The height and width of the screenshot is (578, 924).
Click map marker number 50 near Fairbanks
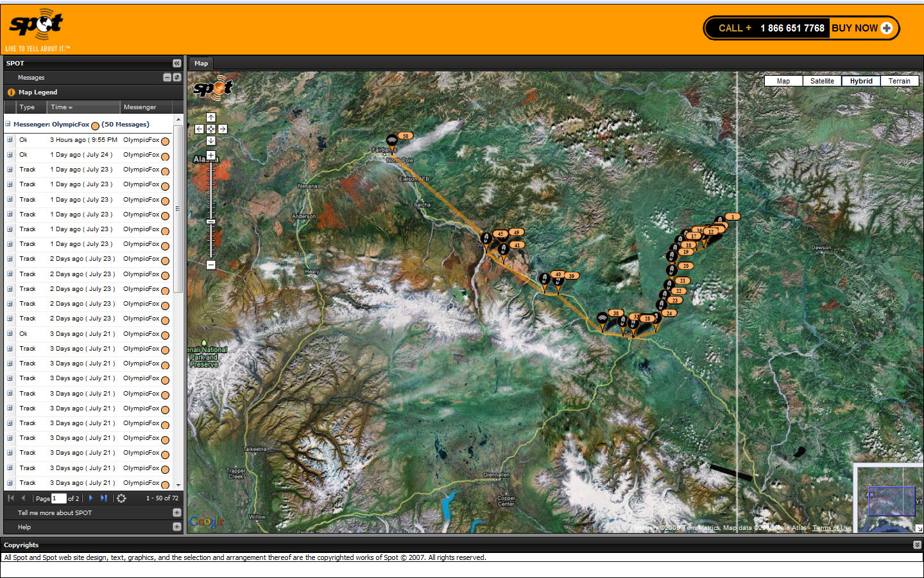(405, 136)
